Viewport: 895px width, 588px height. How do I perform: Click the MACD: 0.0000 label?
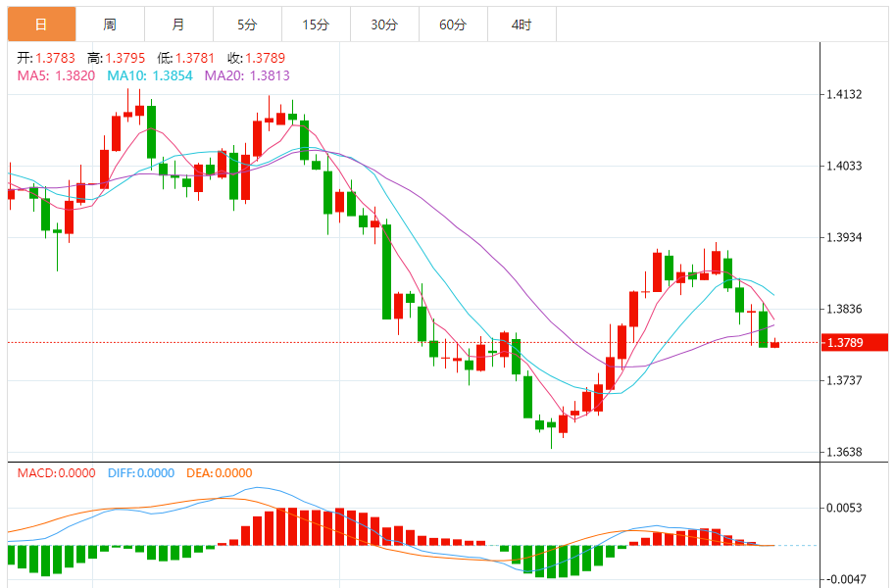click(57, 472)
